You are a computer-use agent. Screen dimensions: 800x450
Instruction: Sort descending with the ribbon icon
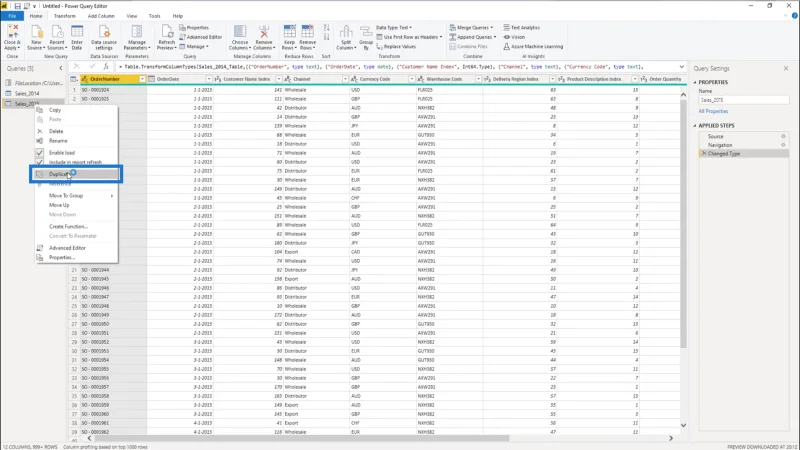[327, 37]
